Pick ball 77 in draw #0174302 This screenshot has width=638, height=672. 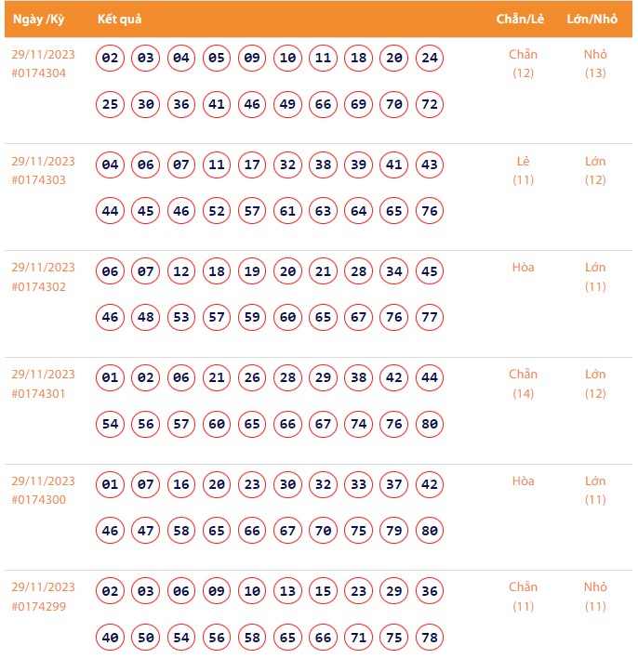tap(430, 318)
